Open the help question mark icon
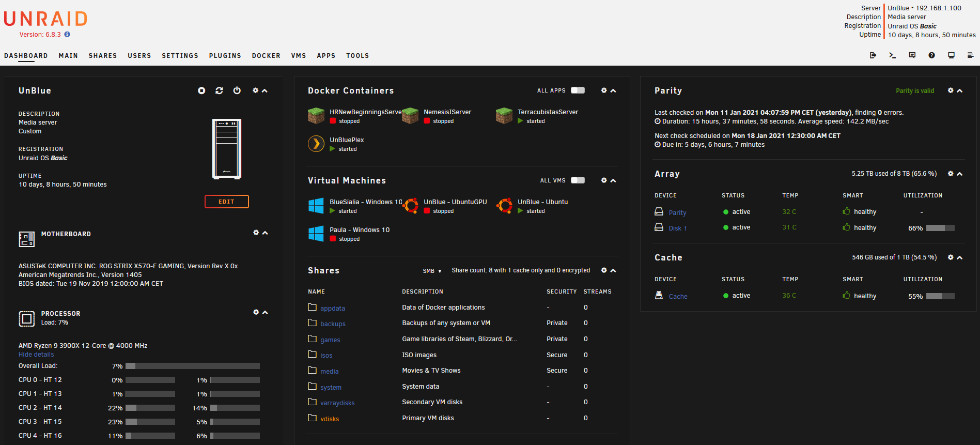This screenshot has height=445, width=980. tap(931, 55)
